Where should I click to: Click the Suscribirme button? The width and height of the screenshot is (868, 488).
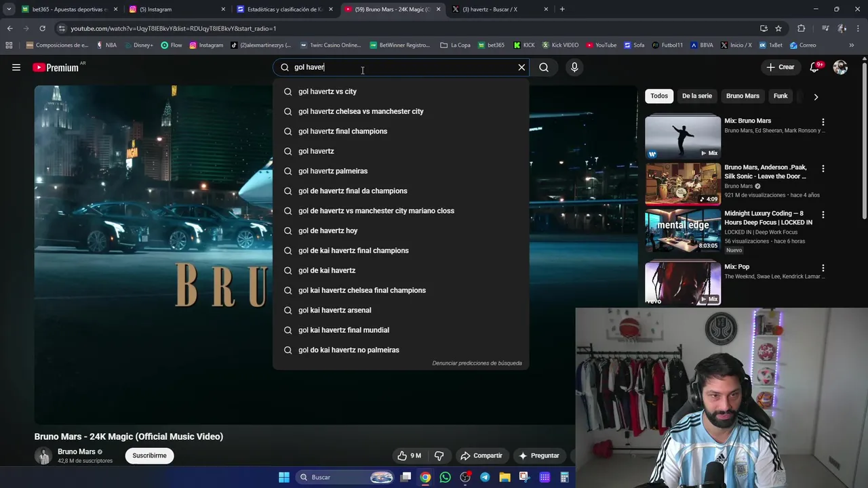point(149,455)
